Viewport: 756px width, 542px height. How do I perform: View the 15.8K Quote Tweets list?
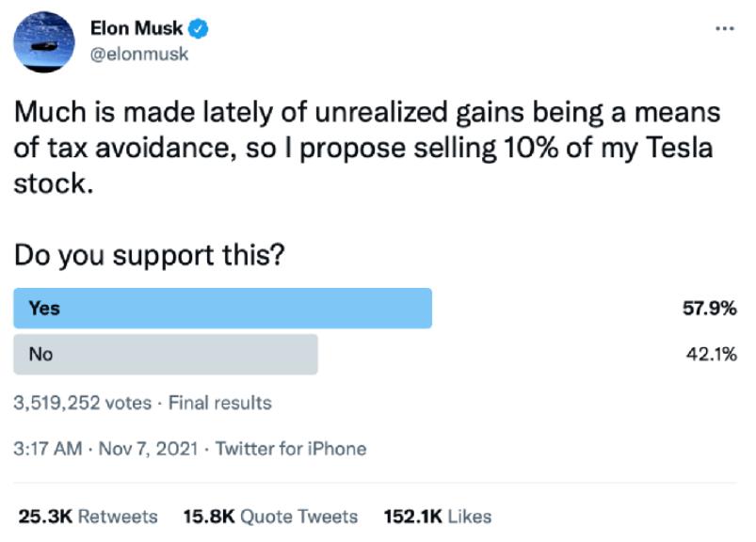pyautogui.click(x=270, y=516)
